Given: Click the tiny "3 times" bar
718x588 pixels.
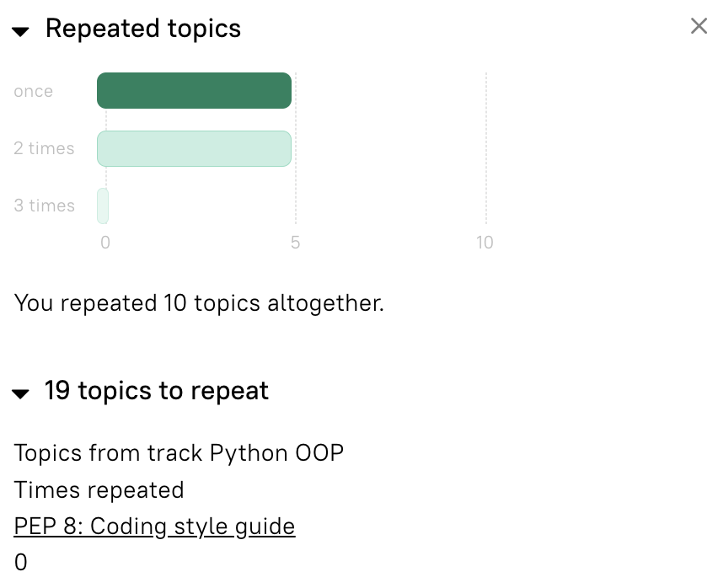Looking at the screenshot, I should [103, 206].
